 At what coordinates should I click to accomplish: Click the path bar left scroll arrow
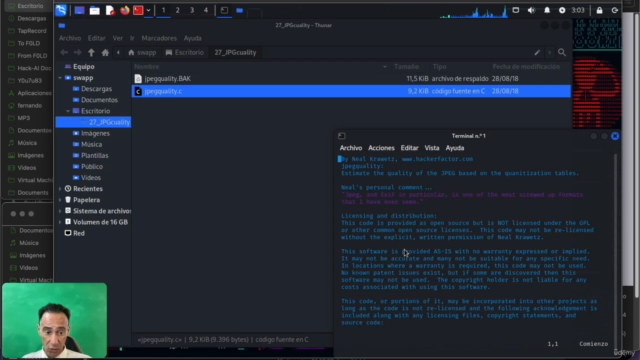tap(118, 52)
